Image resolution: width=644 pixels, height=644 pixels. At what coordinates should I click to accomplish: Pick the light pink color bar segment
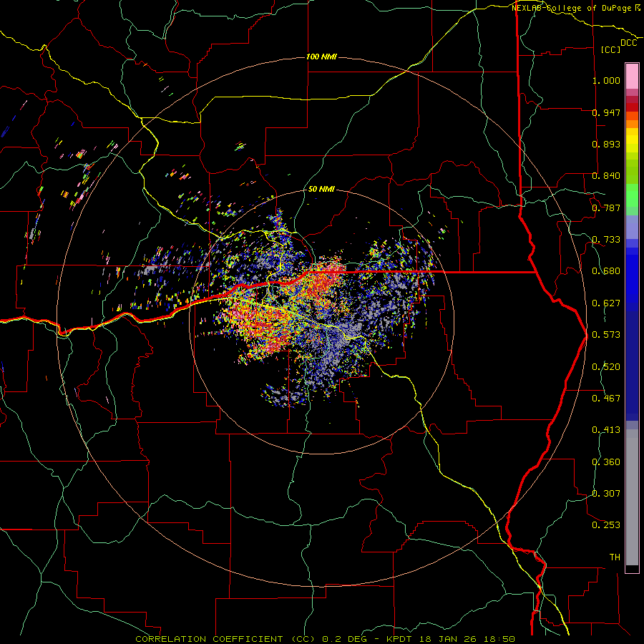(632, 77)
